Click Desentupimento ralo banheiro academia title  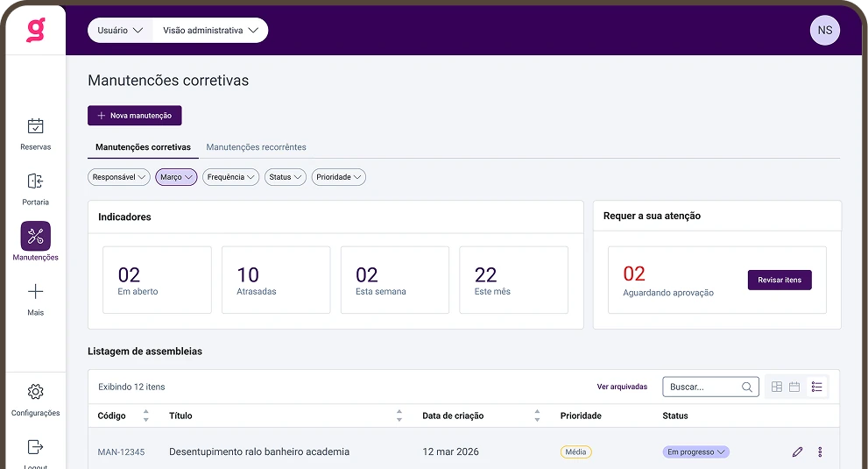[x=259, y=451]
